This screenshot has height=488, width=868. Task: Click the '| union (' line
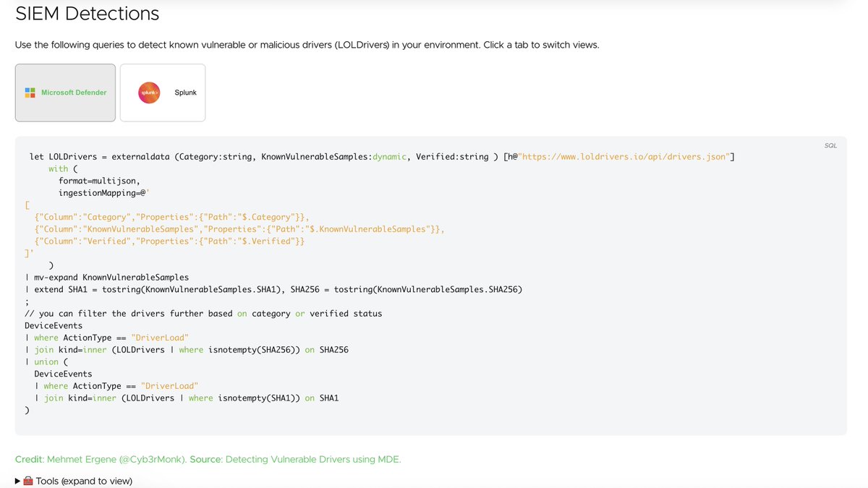46,362
